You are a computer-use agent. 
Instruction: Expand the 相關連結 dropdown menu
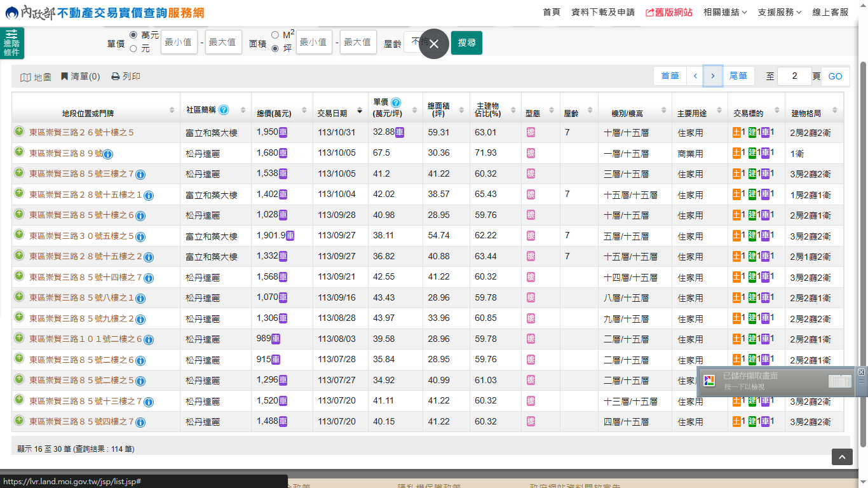(x=725, y=12)
